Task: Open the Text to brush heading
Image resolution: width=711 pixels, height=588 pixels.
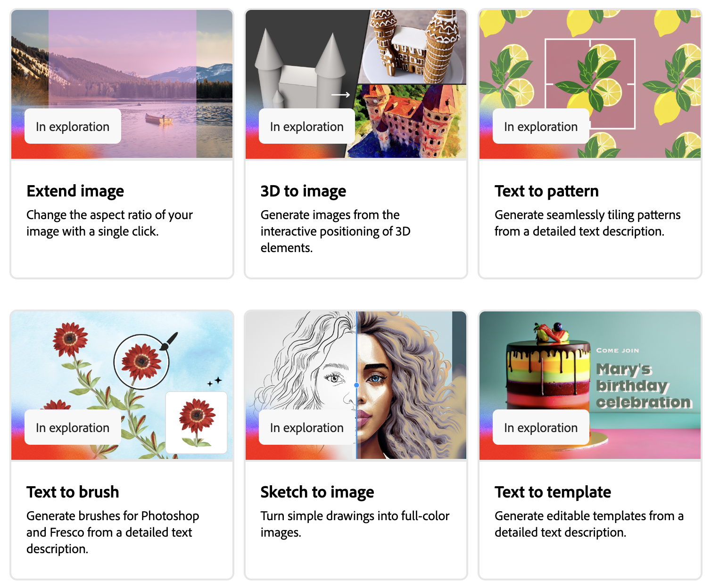Action: (x=73, y=492)
